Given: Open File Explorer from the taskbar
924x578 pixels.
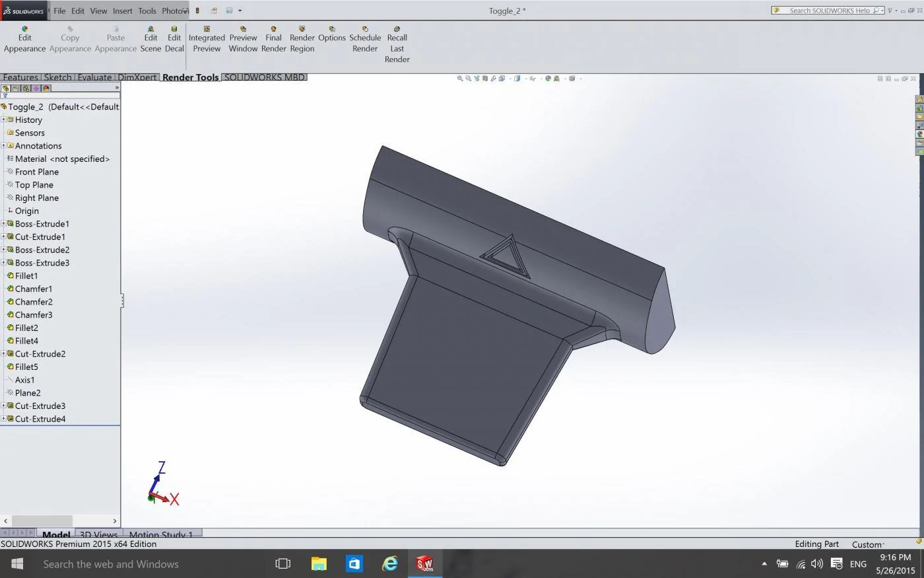Looking at the screenshot, I should [x=319, y=563].
